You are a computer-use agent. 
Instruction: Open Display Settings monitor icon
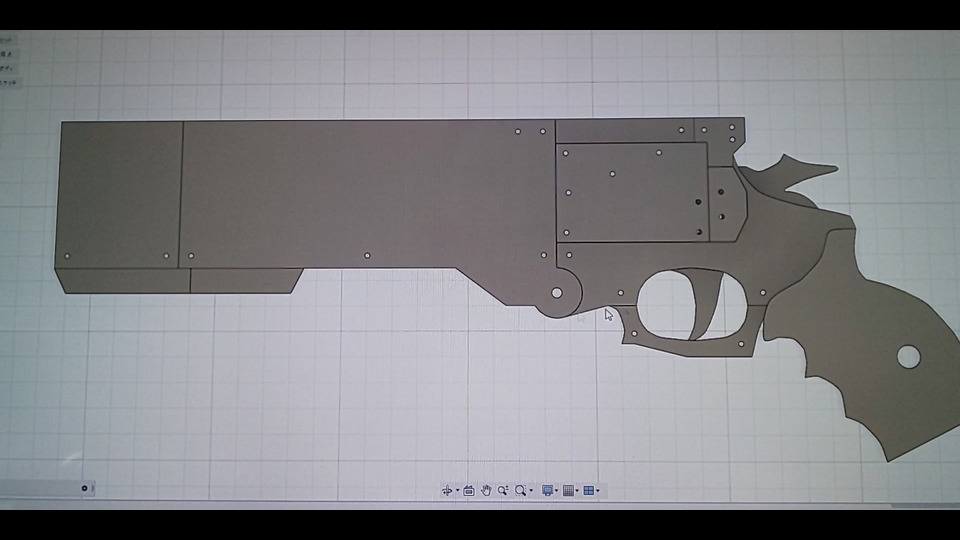[548, 490]
